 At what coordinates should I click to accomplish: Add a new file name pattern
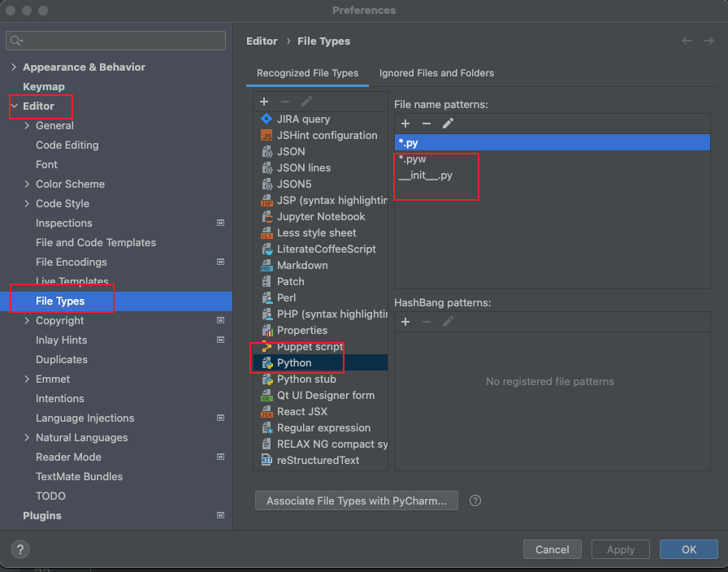click(x=405, y=123)
